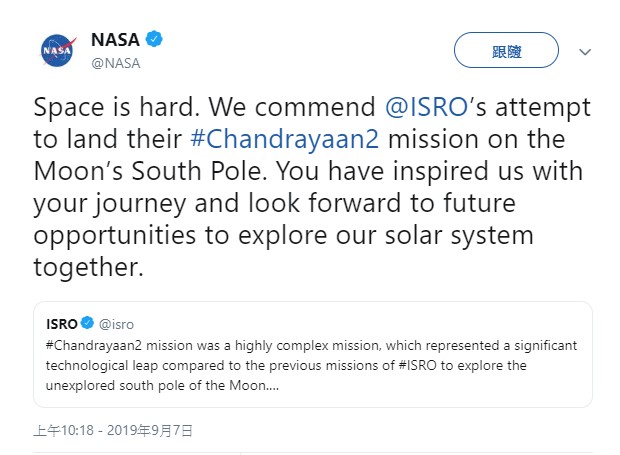Open the tweet options chevron menu
This screenshot has height=455, width=620.
[586, 52]
